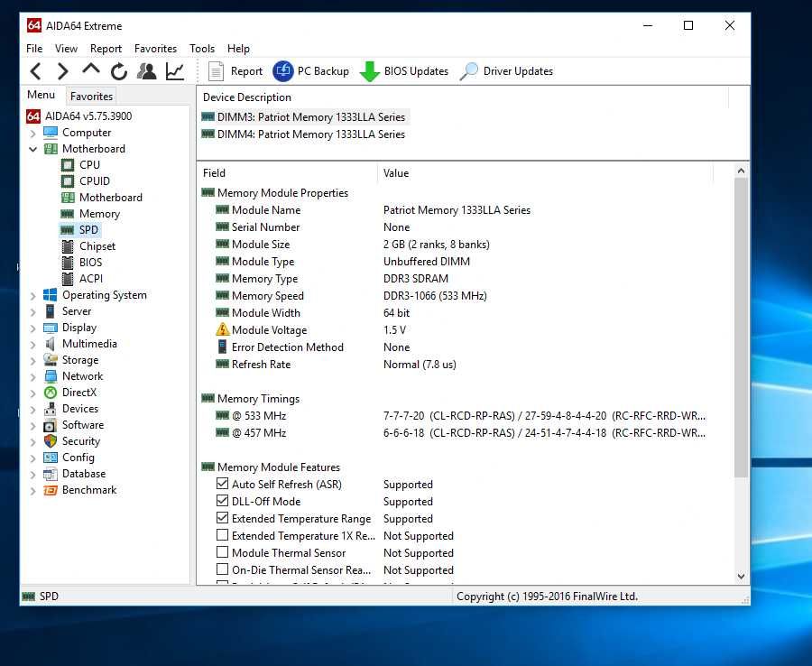The height and width of the screenshot is (666, 812).
Task: Click the AIDA64 v5.75.3900 root node
Action: point(88,116)
